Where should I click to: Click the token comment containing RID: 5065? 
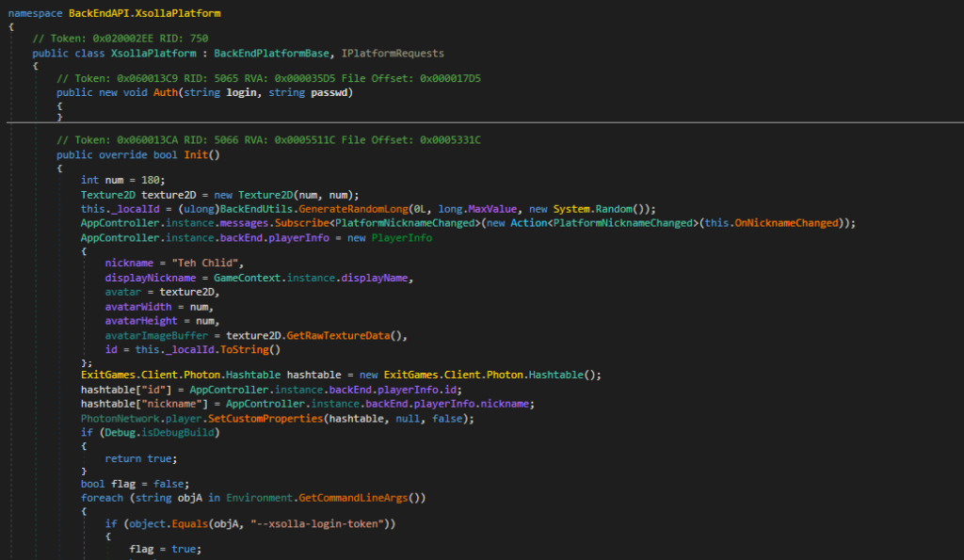tap(268, 78)
